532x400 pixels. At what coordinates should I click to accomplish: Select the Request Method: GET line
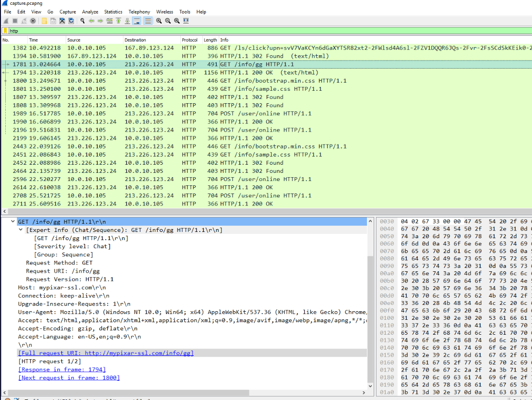pyautogui.click(x=59, y=263)
